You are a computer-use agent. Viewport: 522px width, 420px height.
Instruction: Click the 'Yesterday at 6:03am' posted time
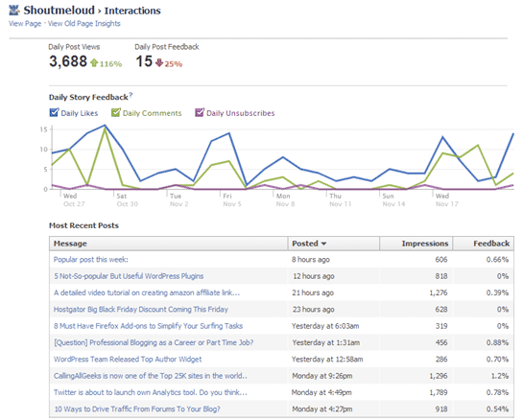click(325, 326)
